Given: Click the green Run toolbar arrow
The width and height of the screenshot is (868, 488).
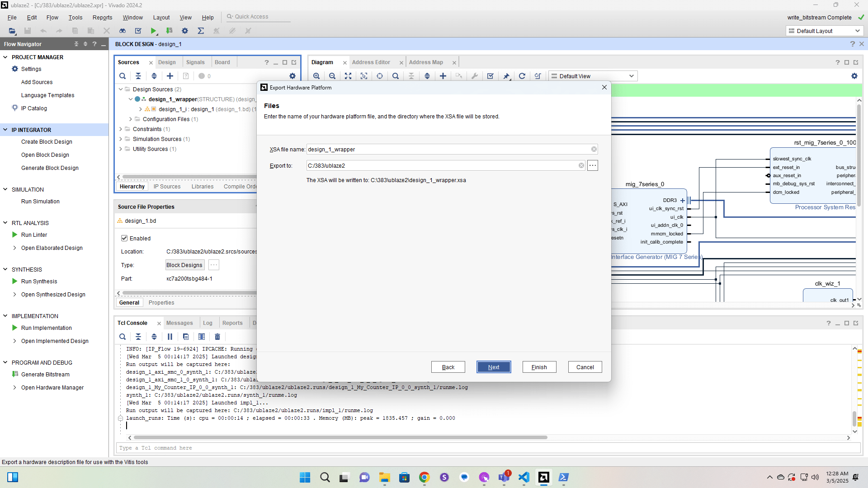Looking at the screenshot, I should click(x=154, y=31).
